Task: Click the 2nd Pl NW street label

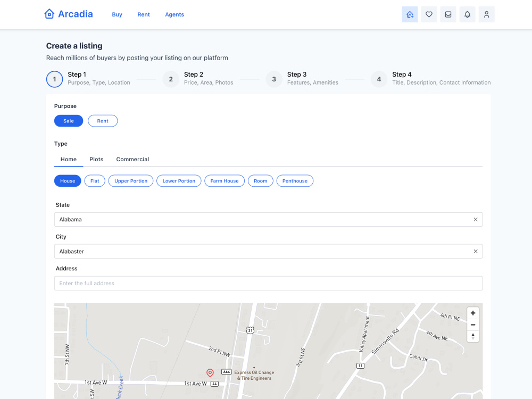Action: (x=219, y=351)
